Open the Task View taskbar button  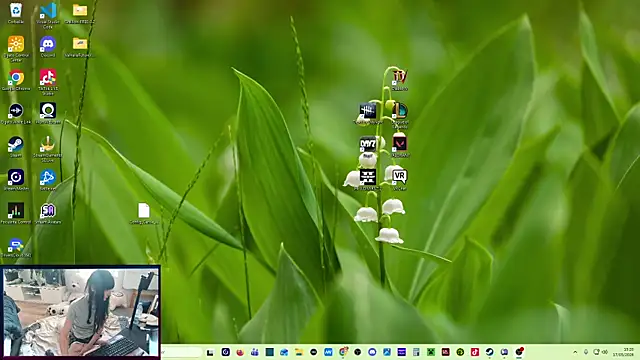coord(210,352)
